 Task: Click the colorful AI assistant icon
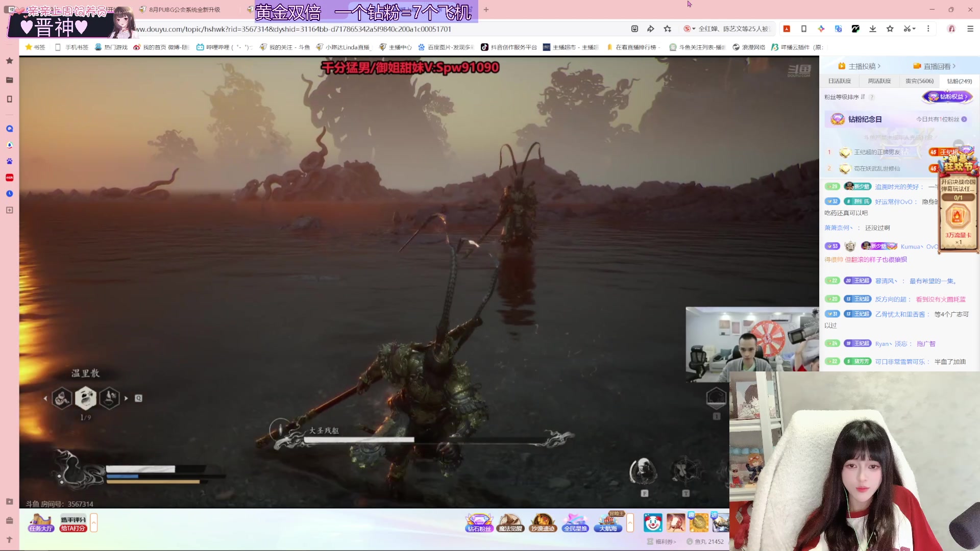click(821, 29)
